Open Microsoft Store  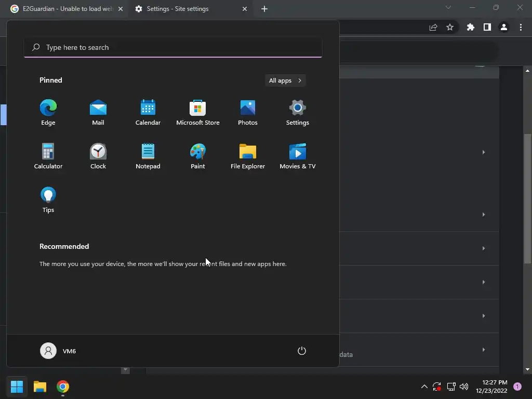click(198, 113)
